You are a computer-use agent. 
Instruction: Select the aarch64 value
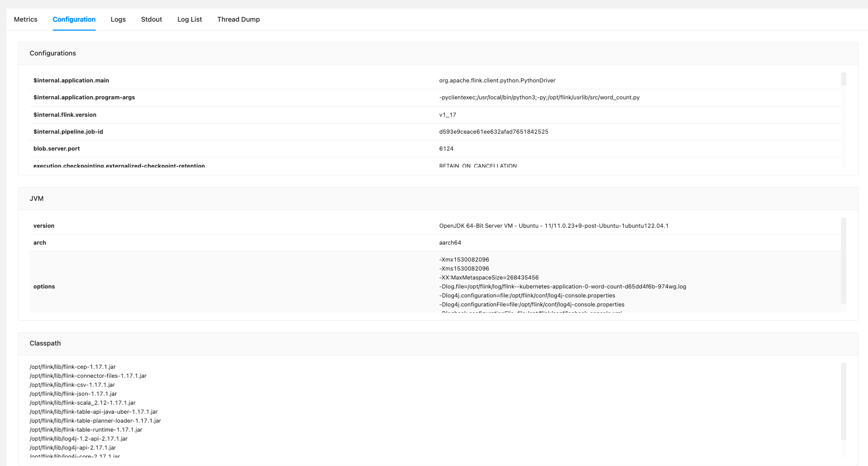point(450,243)
